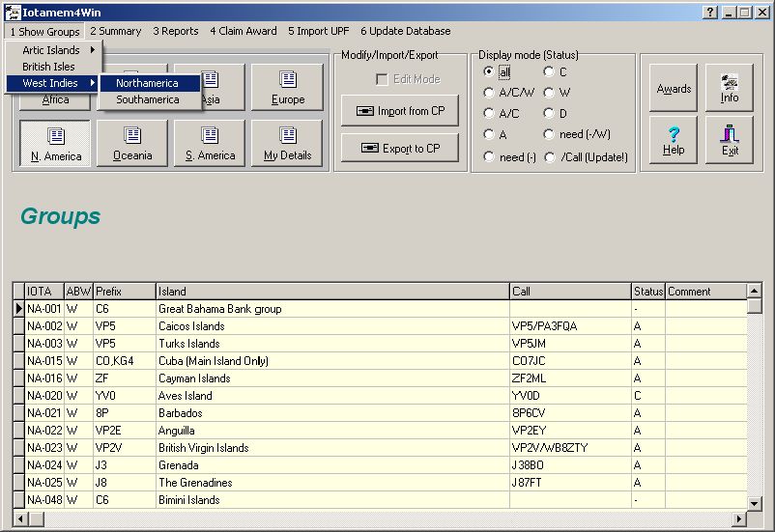Open the '6 Update Database' menu
The height and width of the screenshot is (532, 775).
pos(405,31)
